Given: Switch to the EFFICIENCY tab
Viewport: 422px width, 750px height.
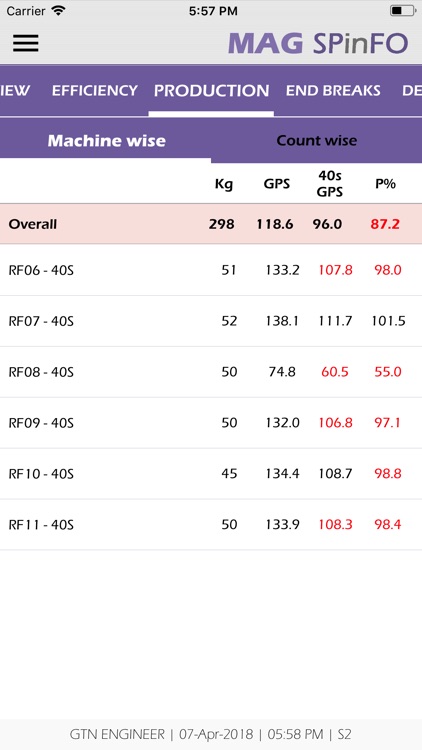Looking at the screenshot, I should [95, 90].
